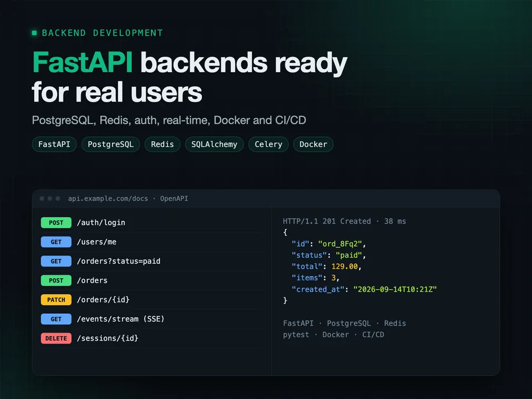Click the HTTP/1.1 201 Created status line
This screenshot has width=532, height=399.
coord(344,221)
